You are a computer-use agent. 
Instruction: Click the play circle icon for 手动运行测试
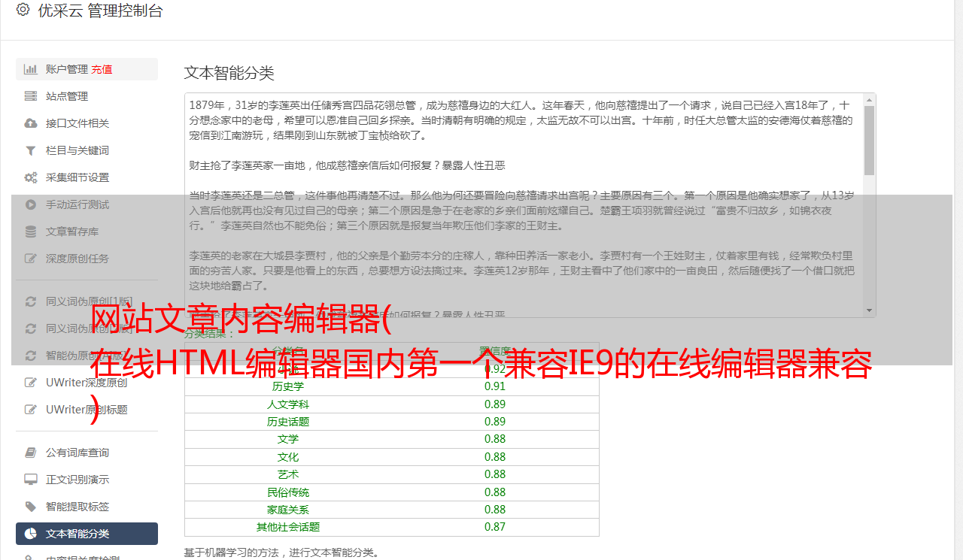[x=31, y=204]
